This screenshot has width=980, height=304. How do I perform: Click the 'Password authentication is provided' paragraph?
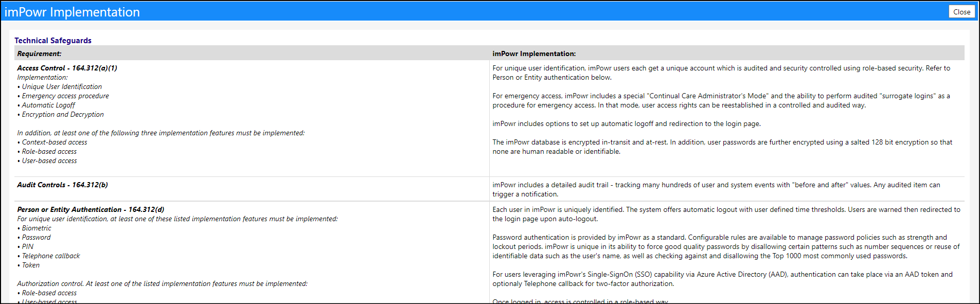[726, 246]
